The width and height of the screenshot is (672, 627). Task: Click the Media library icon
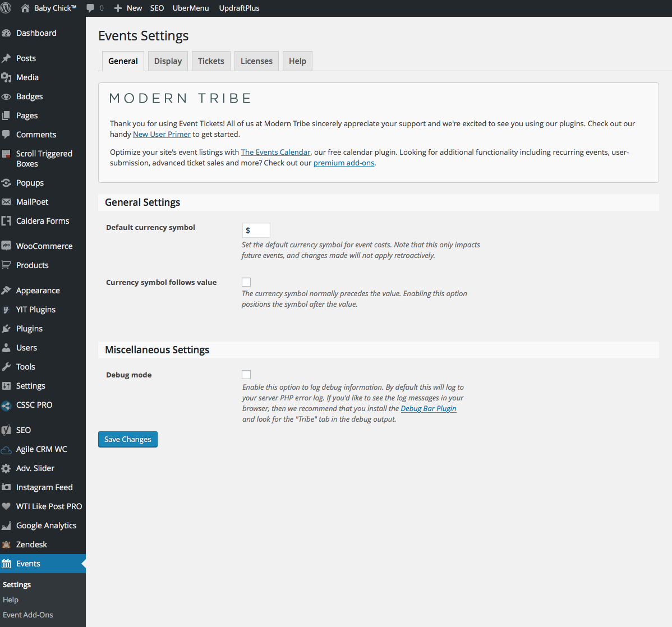click(x=6, y=77)
